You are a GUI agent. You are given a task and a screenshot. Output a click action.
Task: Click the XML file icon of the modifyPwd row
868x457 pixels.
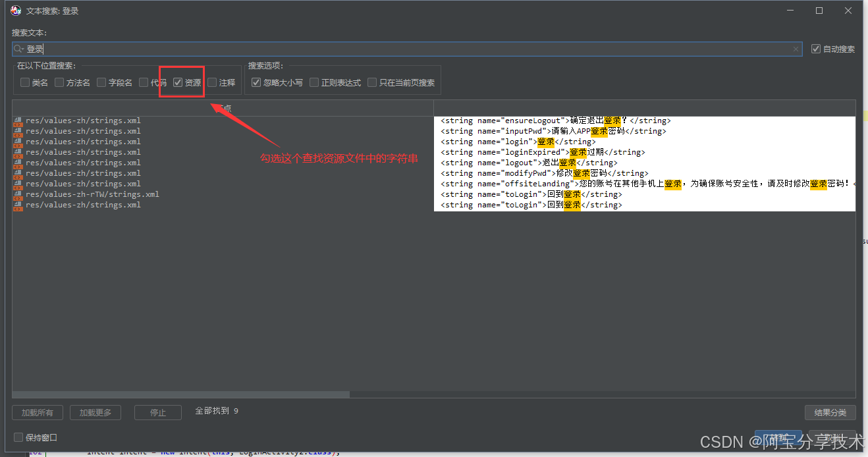18,174
